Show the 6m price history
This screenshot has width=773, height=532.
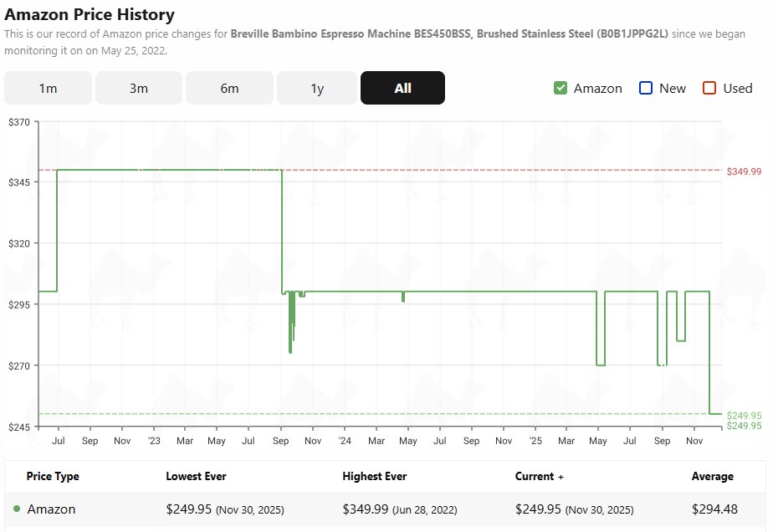(x=229, y=88)
